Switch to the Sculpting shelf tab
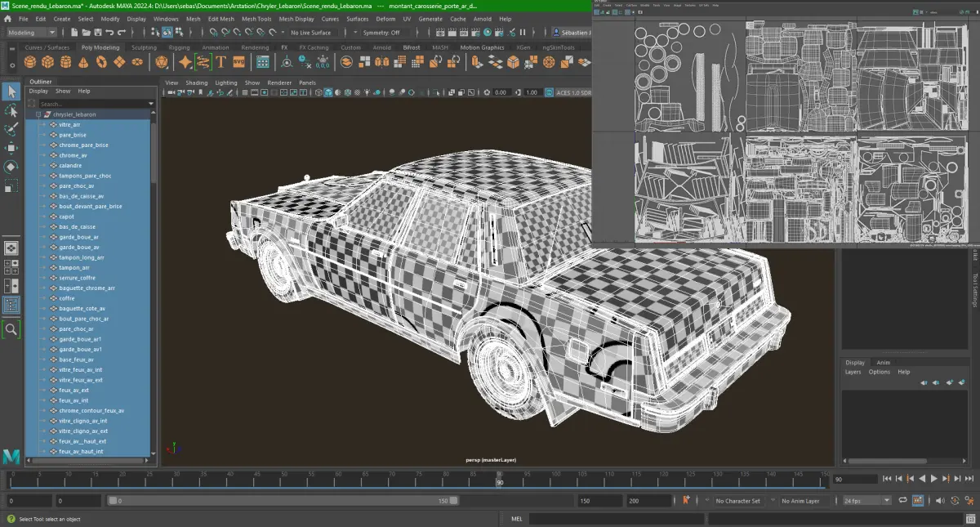Viewport: 980px width, 527px height. click(144, 47)
